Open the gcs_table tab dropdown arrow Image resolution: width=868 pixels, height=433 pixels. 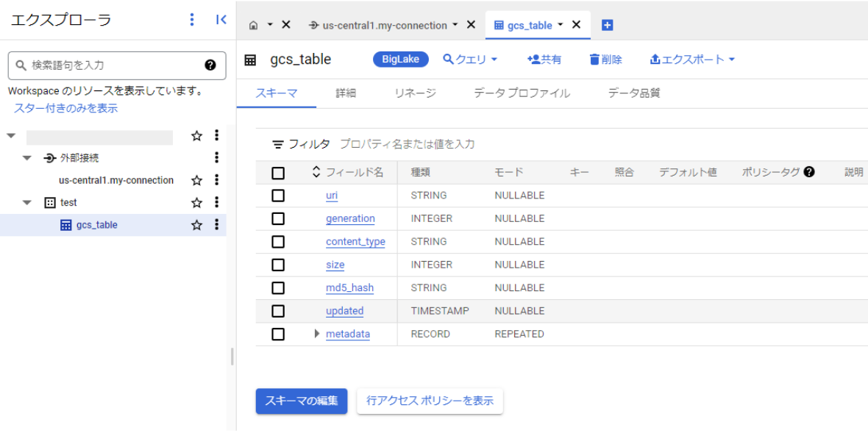561,25
